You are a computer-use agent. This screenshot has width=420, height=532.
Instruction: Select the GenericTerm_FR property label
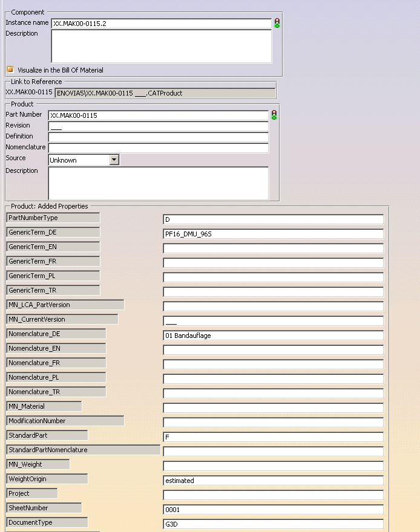53,261
